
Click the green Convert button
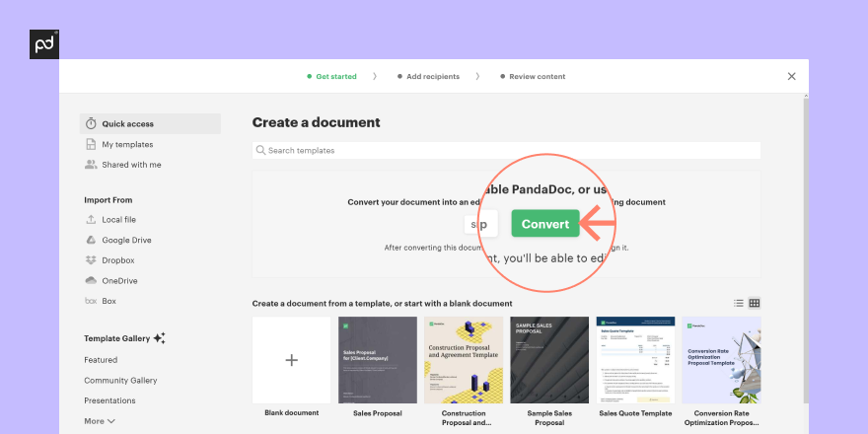(x=545, y=224)
